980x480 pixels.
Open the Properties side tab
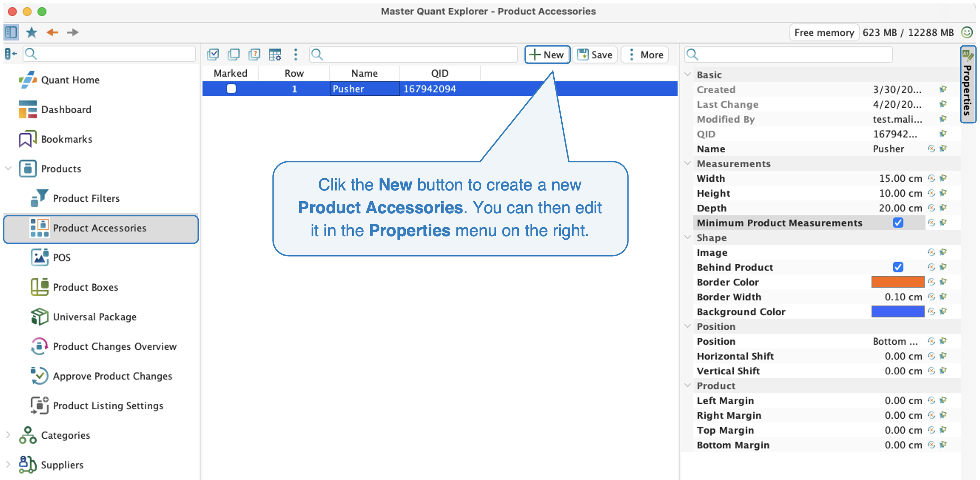coord(968,84)
